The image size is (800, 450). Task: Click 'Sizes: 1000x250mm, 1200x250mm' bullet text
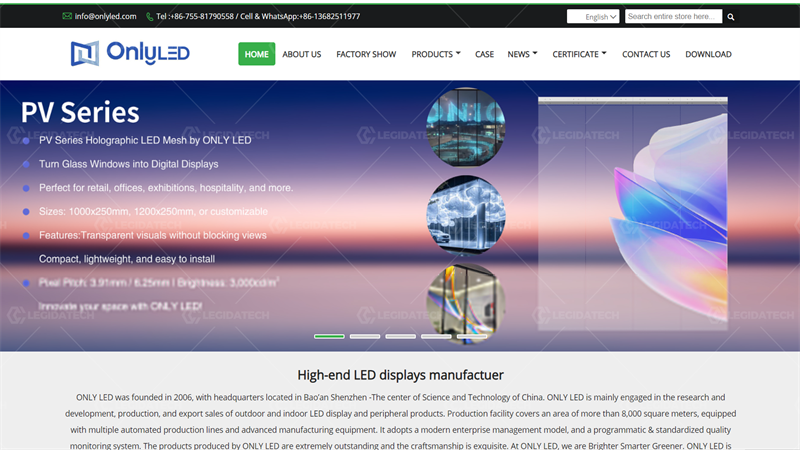(153, 212)
